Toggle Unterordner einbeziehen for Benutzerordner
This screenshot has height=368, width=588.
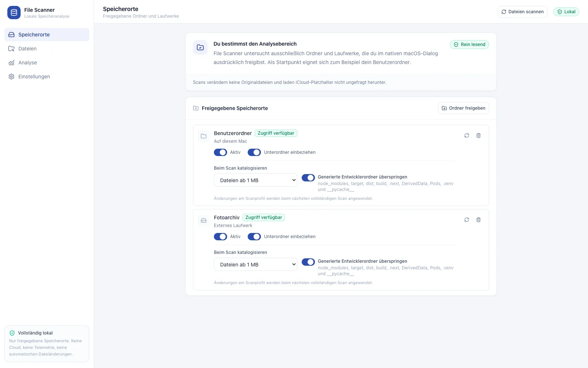click(x=254, y=152)
